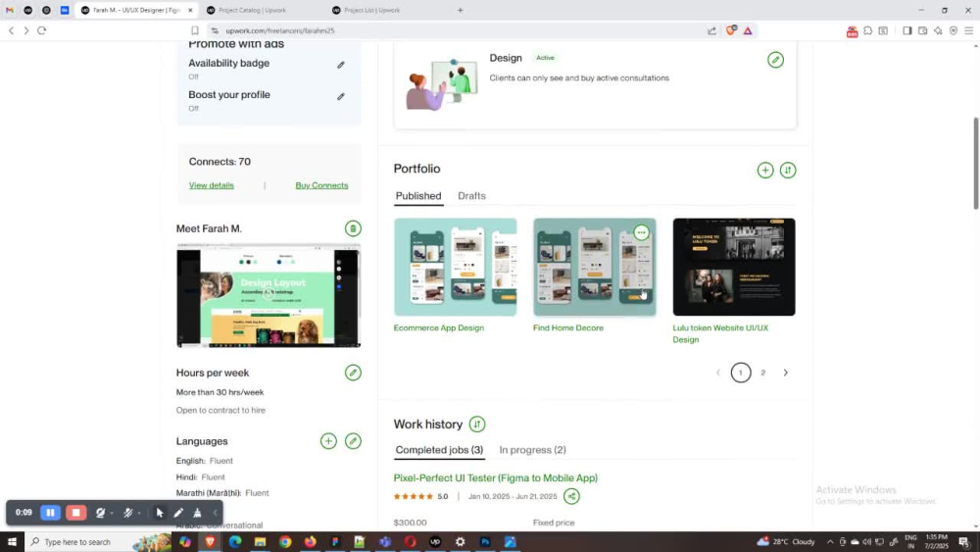Reorder portfolio items icon

coord(788,170)
